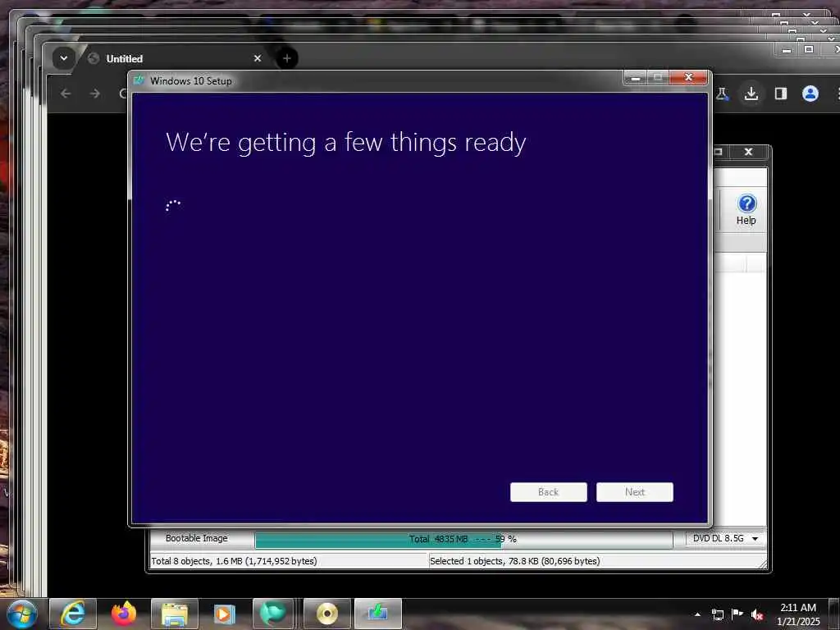Open a new browser tab with plus button
840x630 pixels.
pos(286,58)
